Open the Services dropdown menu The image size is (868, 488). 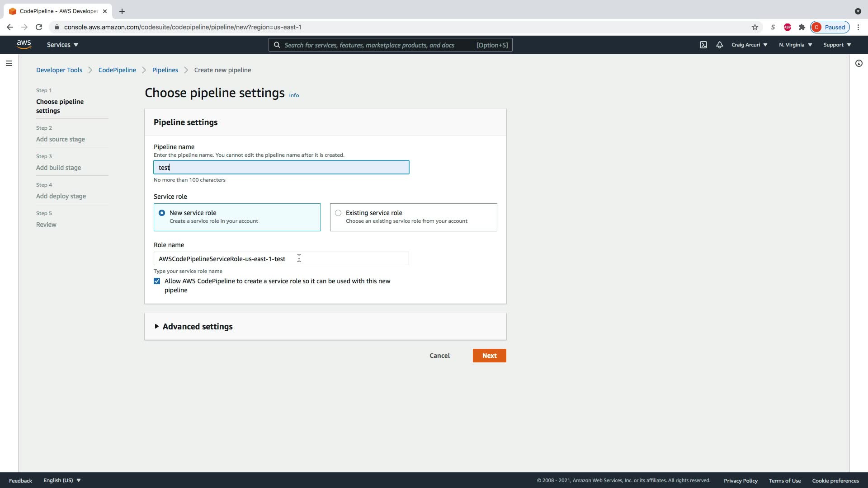[62, 45]
